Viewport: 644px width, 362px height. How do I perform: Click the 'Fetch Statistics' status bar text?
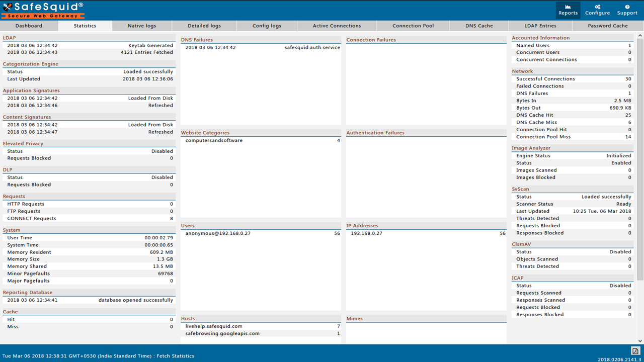(175, 356)
